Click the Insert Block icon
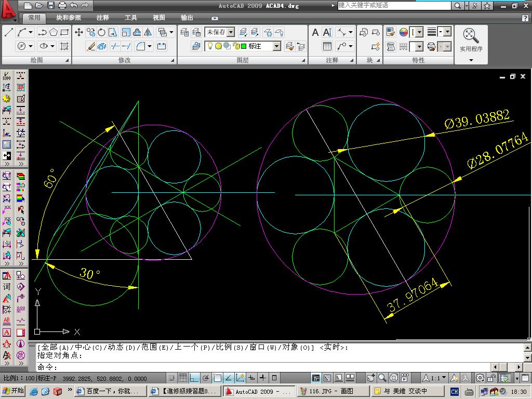This screenshot has height=399, width=532. (364, 33)
